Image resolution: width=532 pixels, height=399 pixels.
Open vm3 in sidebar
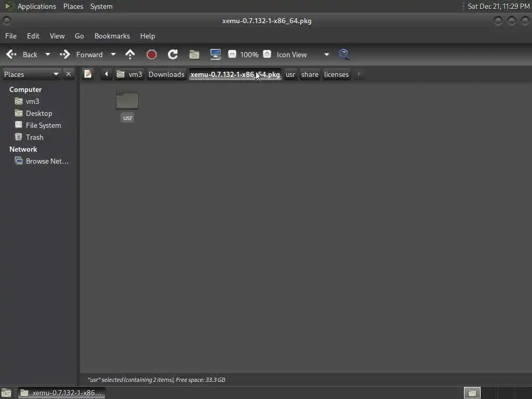[x=33, y=101]
